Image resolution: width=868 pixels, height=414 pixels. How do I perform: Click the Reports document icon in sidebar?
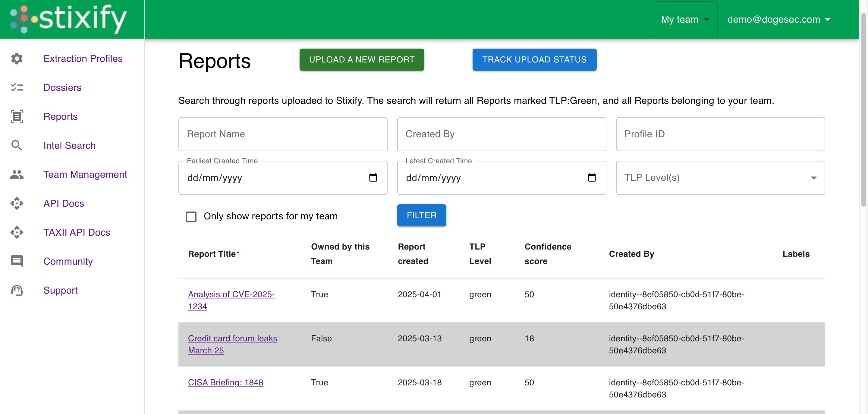coord(17,116)
